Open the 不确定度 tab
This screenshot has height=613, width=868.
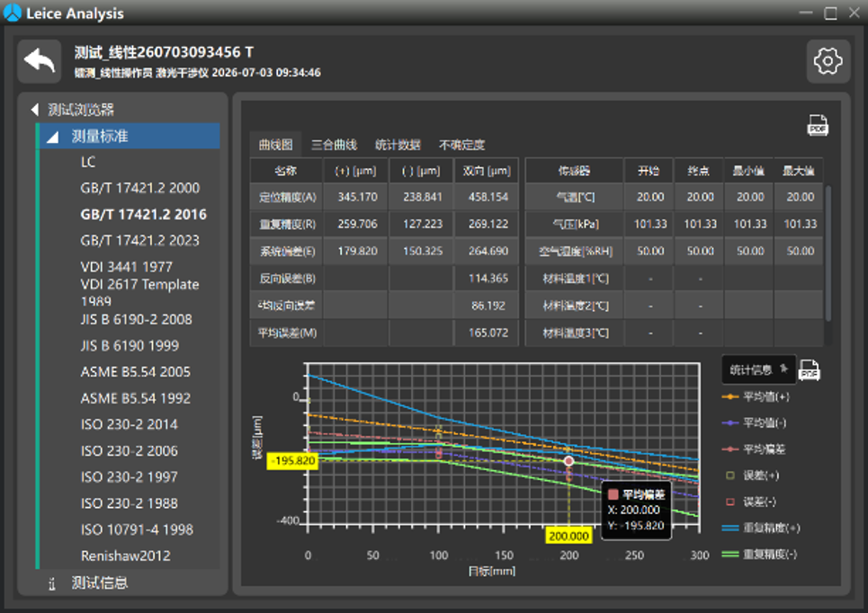coord(461,145)
